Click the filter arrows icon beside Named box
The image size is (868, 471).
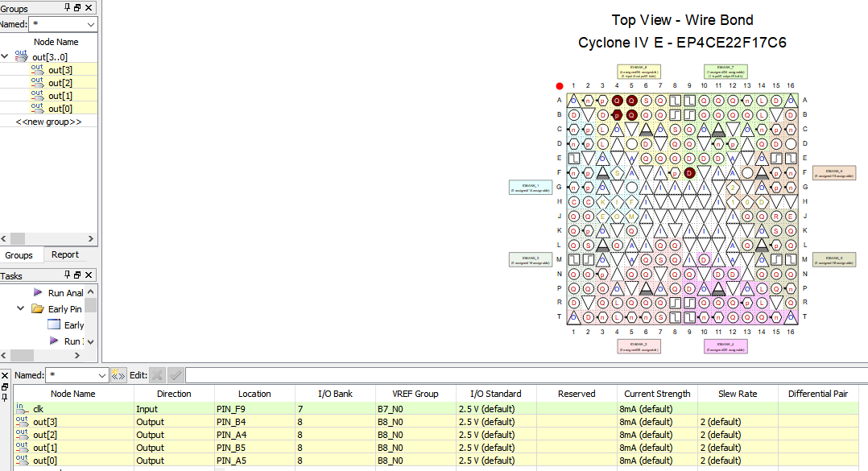[x=118, y=375]
